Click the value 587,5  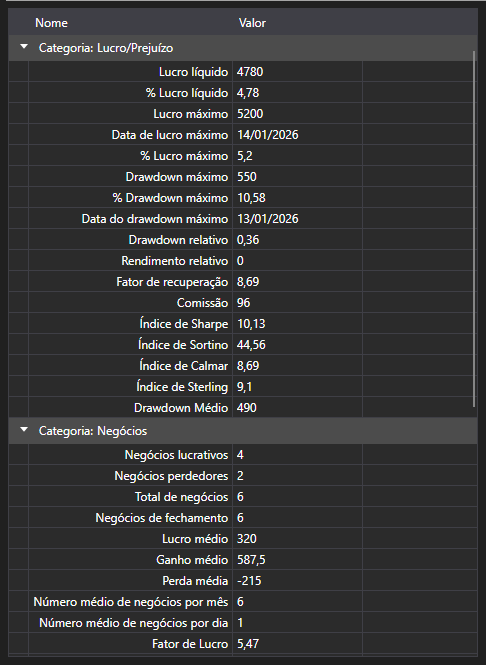click(251, 560)
